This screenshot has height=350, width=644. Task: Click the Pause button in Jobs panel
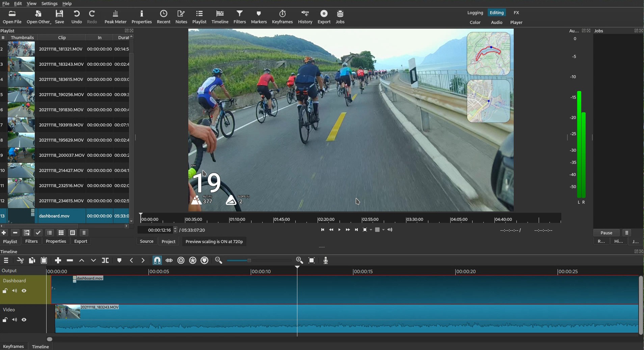click(x=606, y=233)
